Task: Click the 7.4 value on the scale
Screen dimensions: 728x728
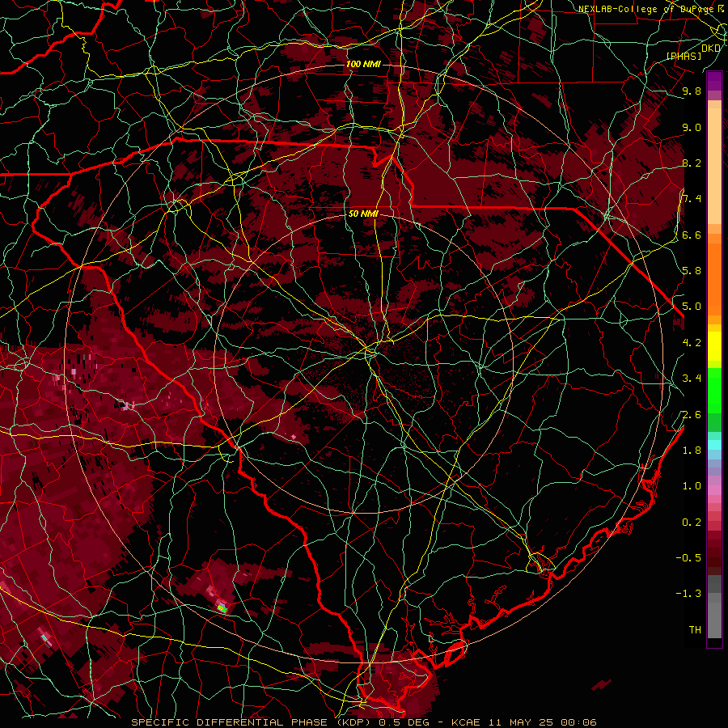Action: coord(692,199)
